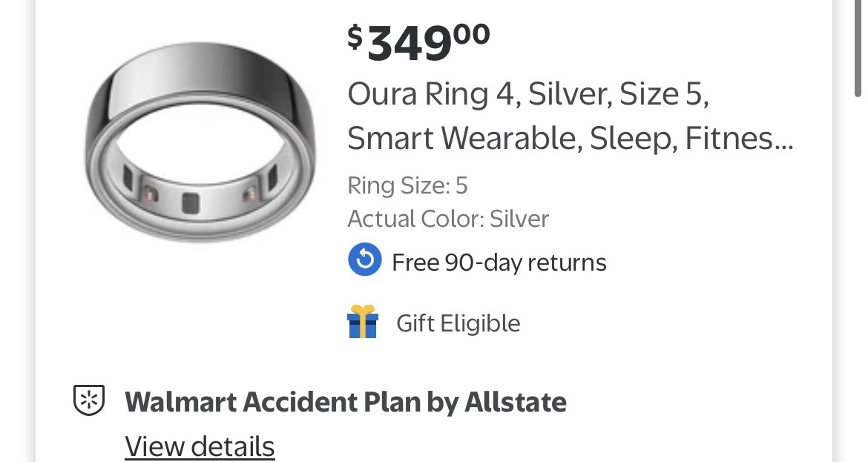Click the Ring Size: 5 label

point(407,185)
